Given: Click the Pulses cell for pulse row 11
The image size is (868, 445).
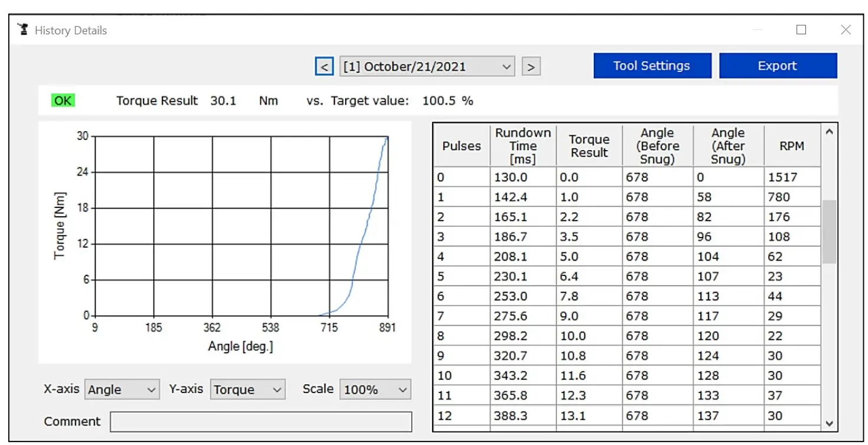Looking at the screenshot, I should pyautogui.click(x=461, y=395).
